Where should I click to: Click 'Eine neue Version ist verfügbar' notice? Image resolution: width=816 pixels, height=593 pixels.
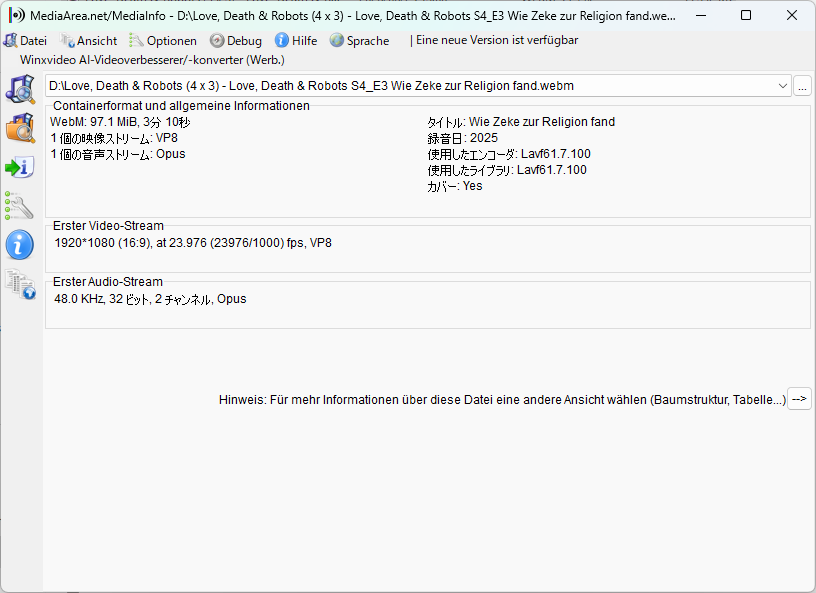(x=497, y=40)
